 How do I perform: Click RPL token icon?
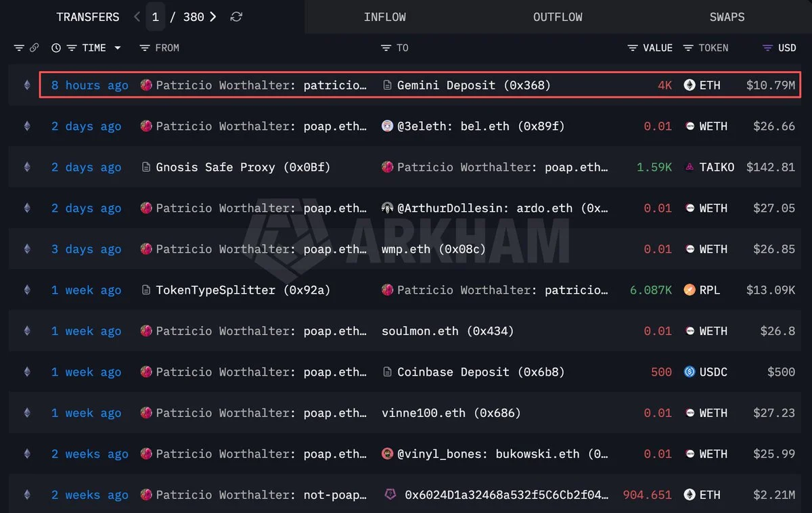[x=690, y=290]
